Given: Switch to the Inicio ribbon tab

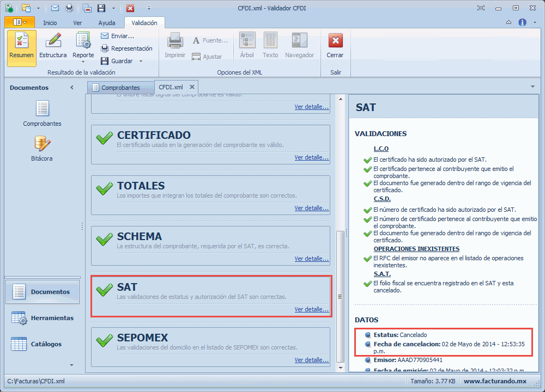Looking at the screenshot, I should [50, 23].
